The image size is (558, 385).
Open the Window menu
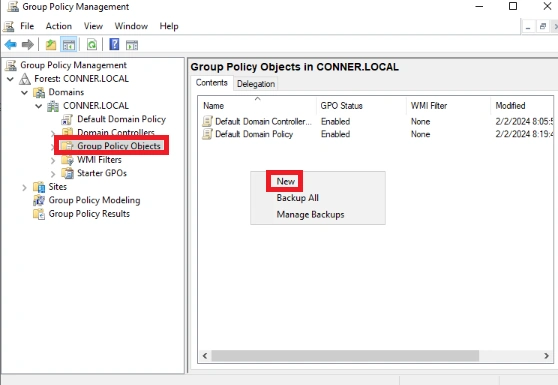pyautogui.click(x=131, y=26)
